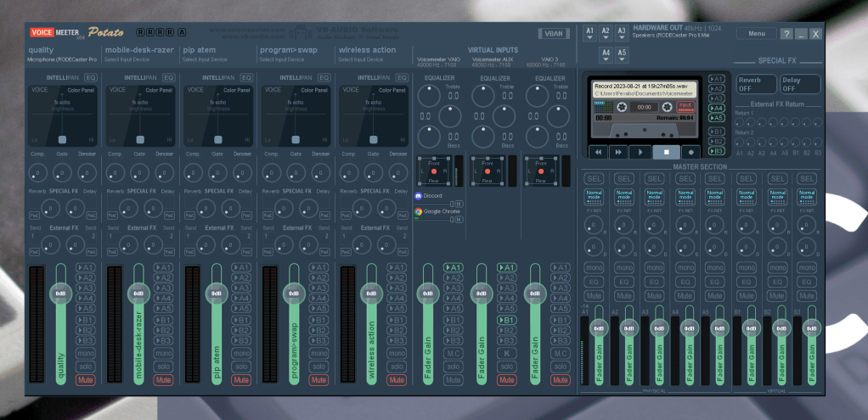Toggle B1 routing on mobile-desk-razer strip
868x420 pixels.
tap(163, 321)
